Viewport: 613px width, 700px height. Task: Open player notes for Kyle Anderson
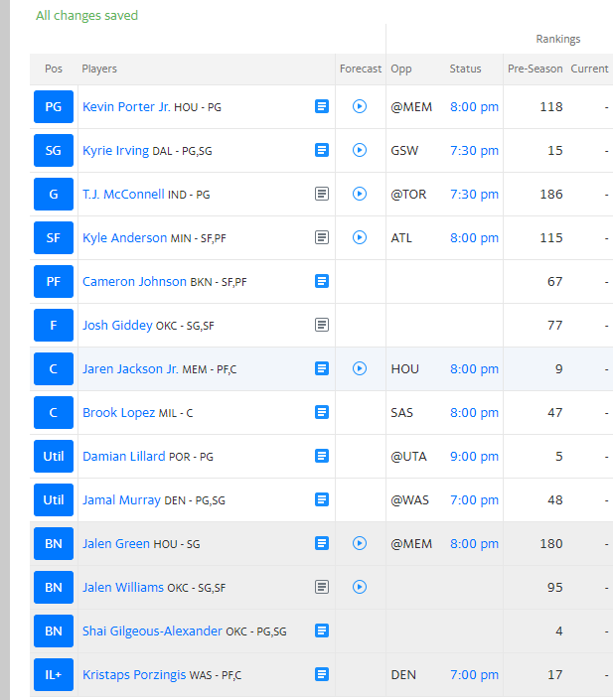click(322, 237)
